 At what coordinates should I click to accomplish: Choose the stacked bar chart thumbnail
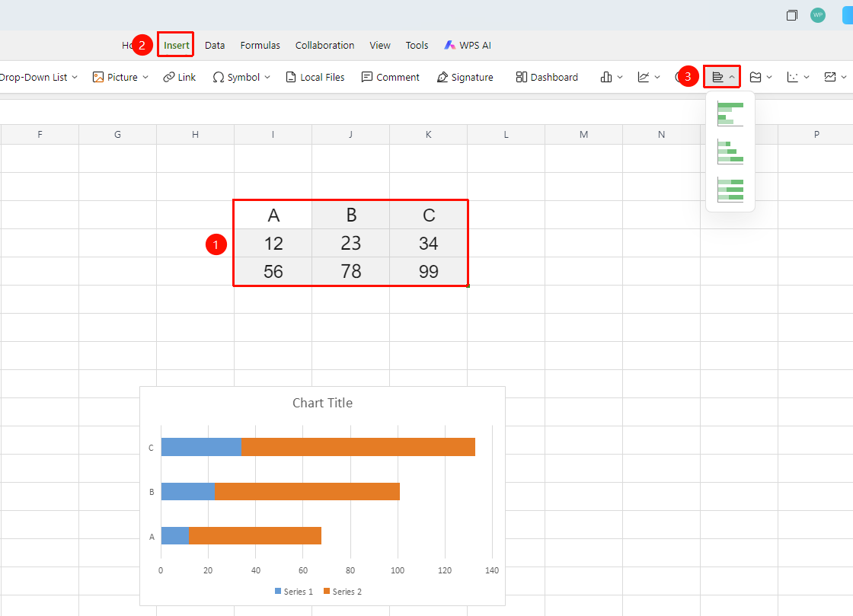[x=730, y=152]
